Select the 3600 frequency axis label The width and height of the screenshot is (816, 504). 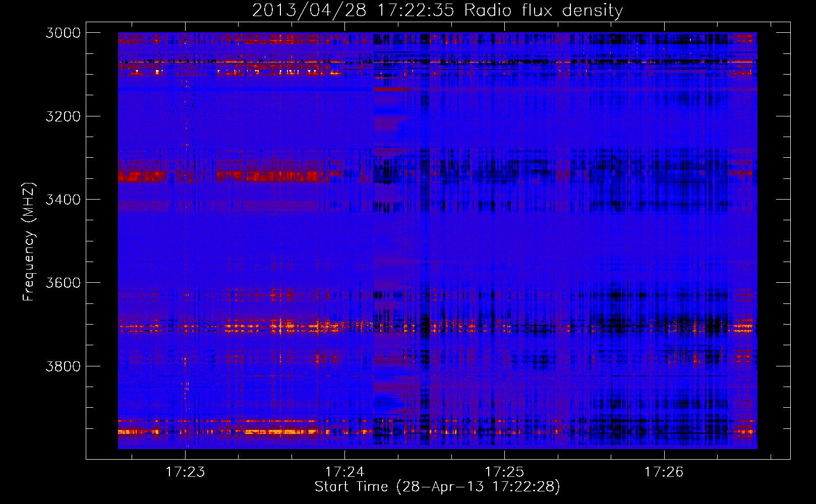pyautogui.click(x=63, y=283)
